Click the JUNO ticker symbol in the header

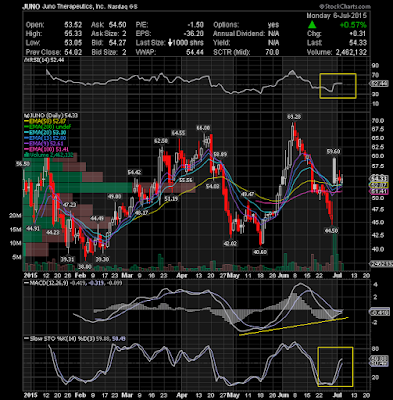pyautogui.click(x=31, y=6)
